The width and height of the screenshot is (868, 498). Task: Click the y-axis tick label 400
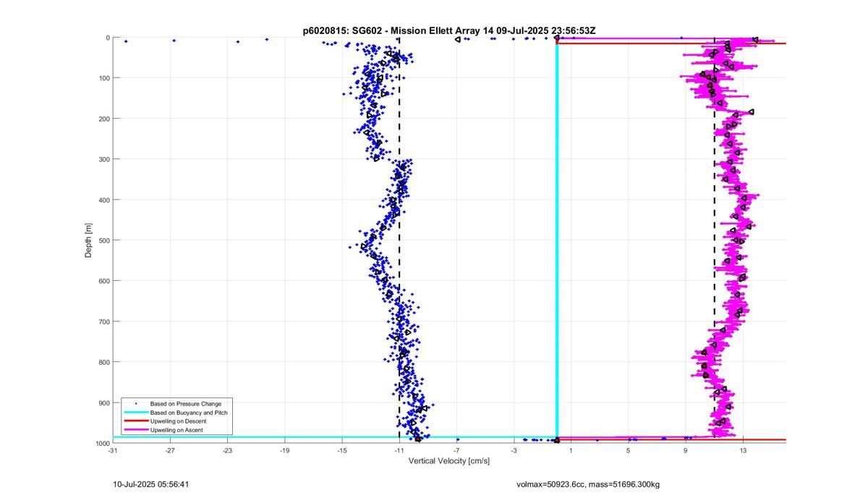[x=103, y=200]
